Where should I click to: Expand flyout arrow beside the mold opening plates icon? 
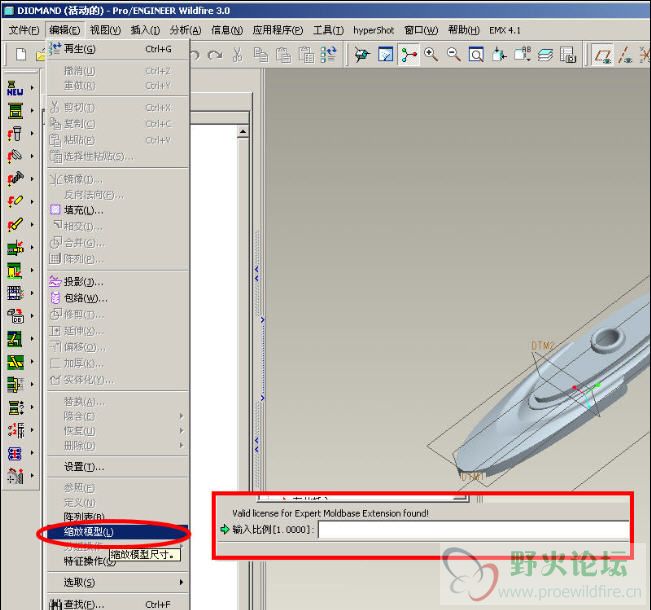point(32,407)
